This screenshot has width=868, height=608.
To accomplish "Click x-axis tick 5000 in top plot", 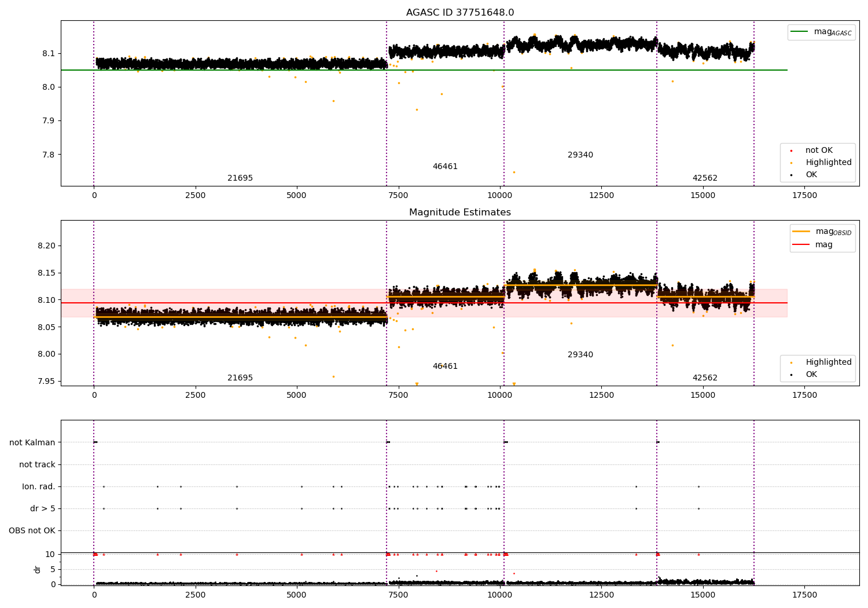I will (297, 196).
